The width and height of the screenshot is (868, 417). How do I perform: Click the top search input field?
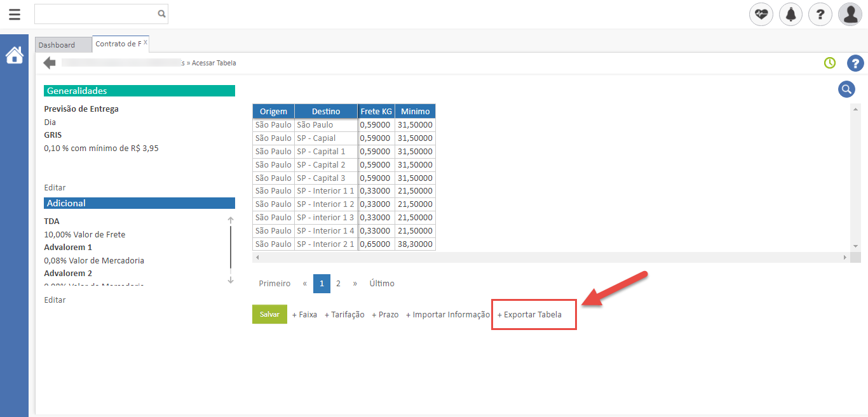[95, 13]
